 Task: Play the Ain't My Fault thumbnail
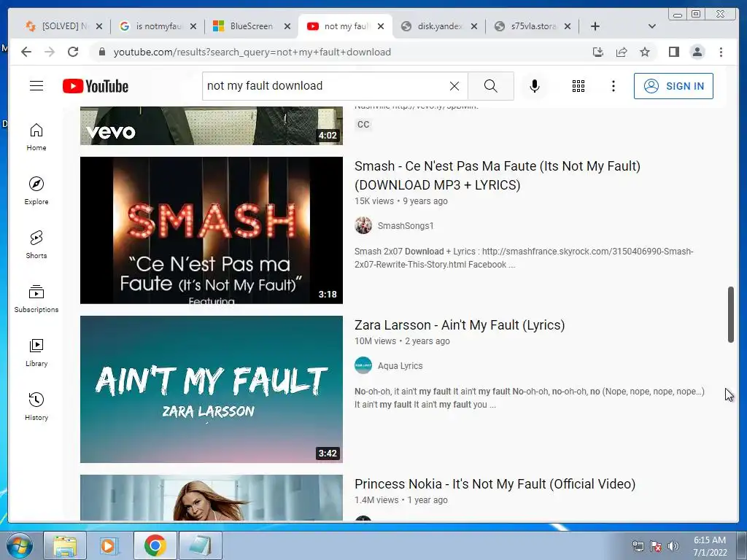[212, 389]
